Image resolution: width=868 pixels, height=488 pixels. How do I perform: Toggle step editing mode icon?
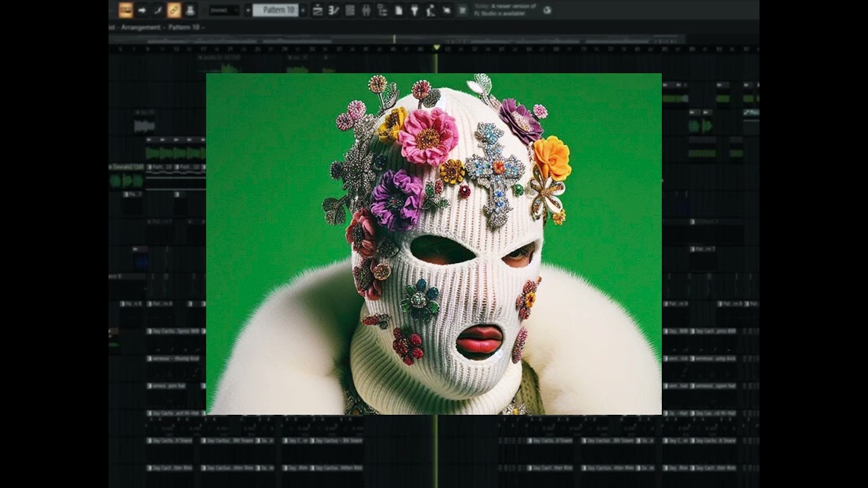[157, 10]
